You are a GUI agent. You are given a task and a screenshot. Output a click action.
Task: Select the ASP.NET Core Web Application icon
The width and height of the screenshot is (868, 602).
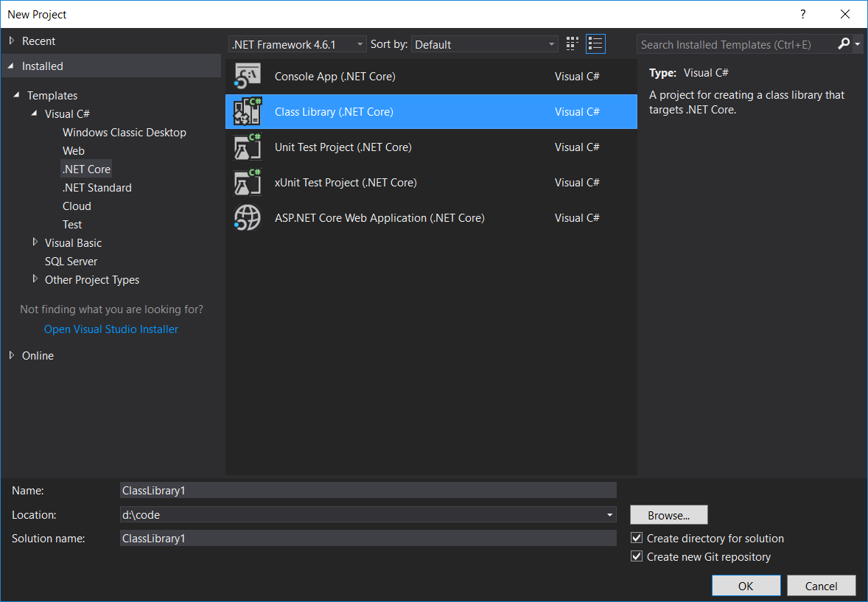(x=248, y=217)
